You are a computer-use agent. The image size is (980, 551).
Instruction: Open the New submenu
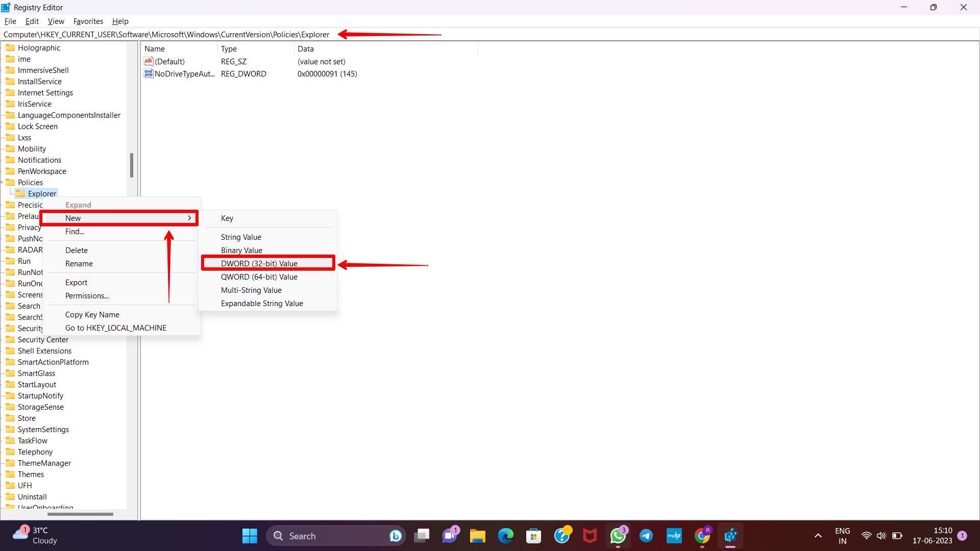[x=119, y=218]
